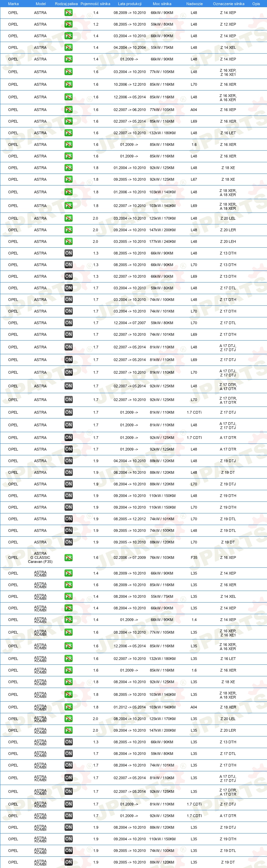Screen dimensions: 267x868
Task: Select diesel ON icon in L48 Z 19 DTH row
Action: tap(69, 496)
